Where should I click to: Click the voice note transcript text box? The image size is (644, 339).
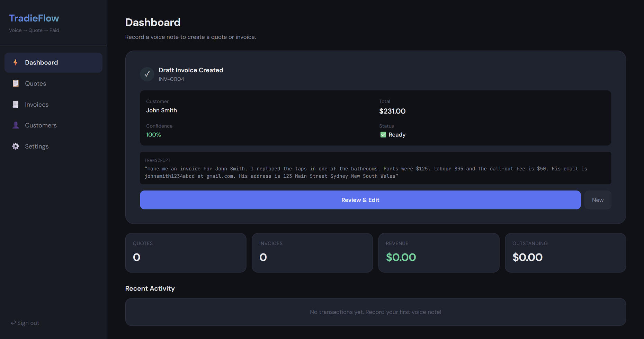click(x=375, y=168)
